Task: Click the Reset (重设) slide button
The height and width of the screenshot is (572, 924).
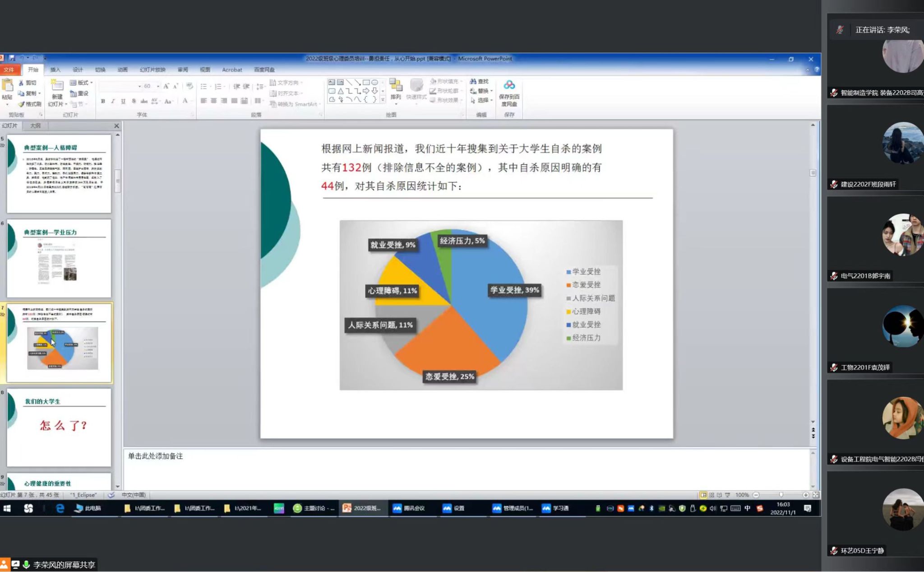Action: pos(79,93)
